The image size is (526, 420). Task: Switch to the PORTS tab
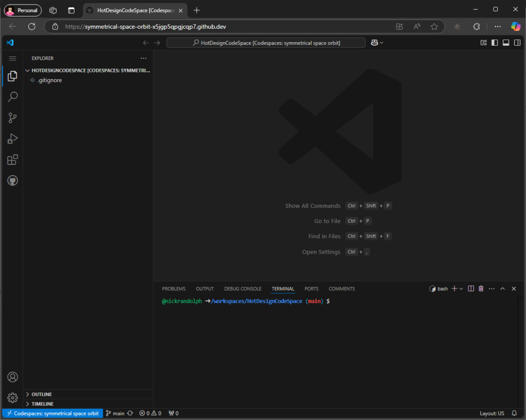point(311,289)
